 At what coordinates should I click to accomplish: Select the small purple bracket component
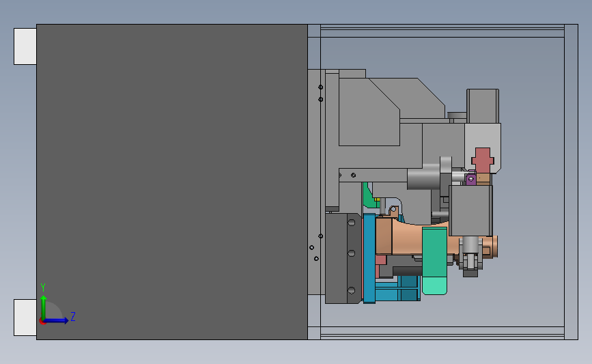pyautogui.click(x=470, y=179)
